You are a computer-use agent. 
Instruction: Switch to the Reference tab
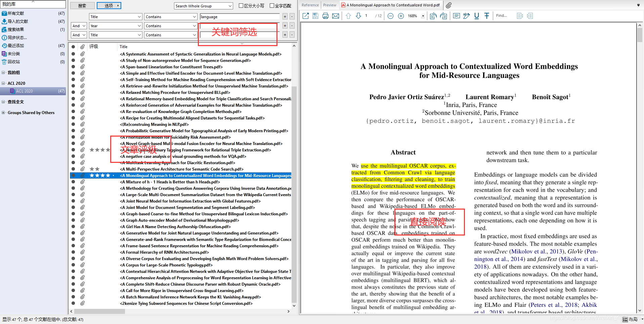(310, 5)
